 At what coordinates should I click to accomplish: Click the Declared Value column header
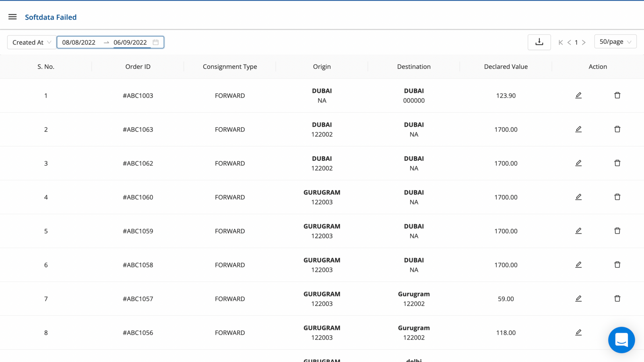(x=506, y=67)
